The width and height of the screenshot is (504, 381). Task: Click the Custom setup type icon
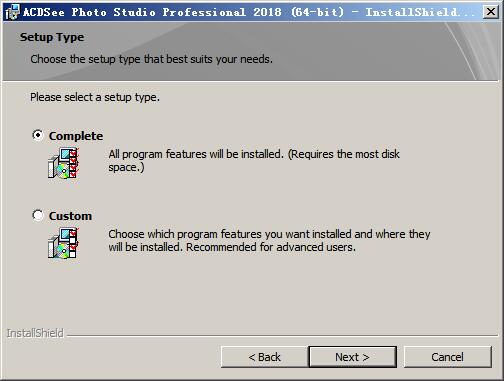[x=63, y=243]
